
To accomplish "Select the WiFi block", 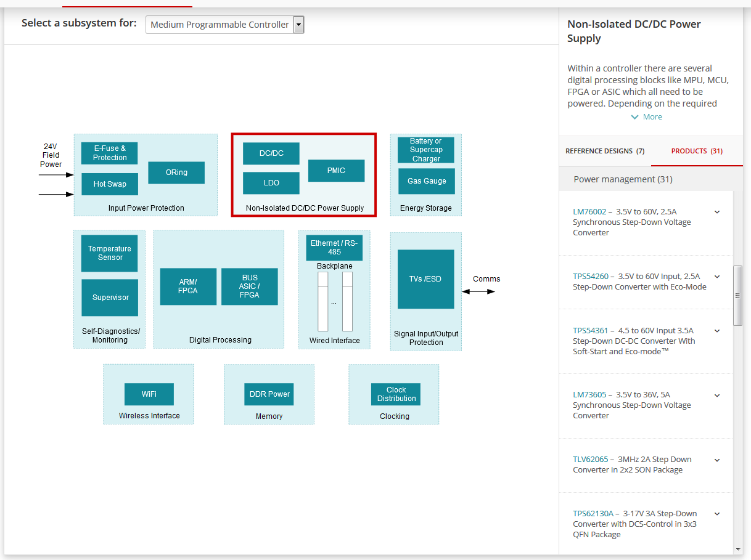I will [149, 394].
